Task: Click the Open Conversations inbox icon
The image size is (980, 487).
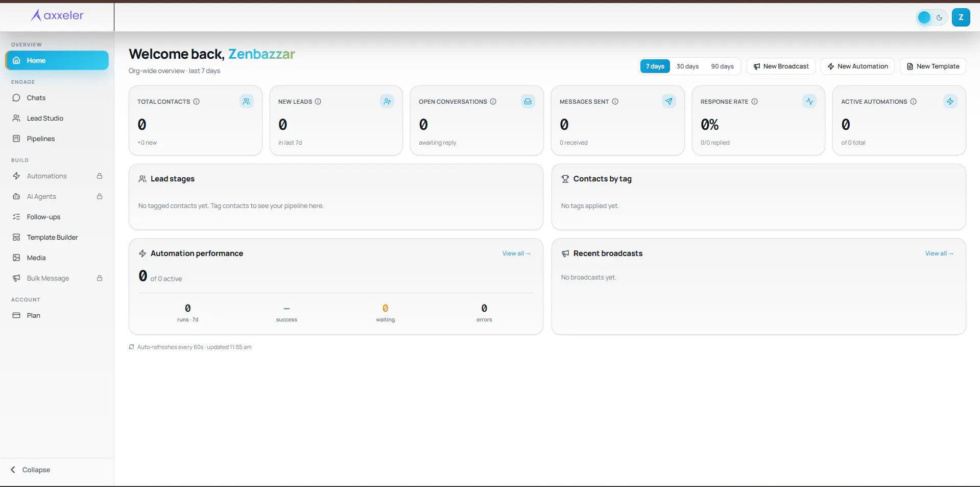Action: pyautogui.click(x=528, y=101)
